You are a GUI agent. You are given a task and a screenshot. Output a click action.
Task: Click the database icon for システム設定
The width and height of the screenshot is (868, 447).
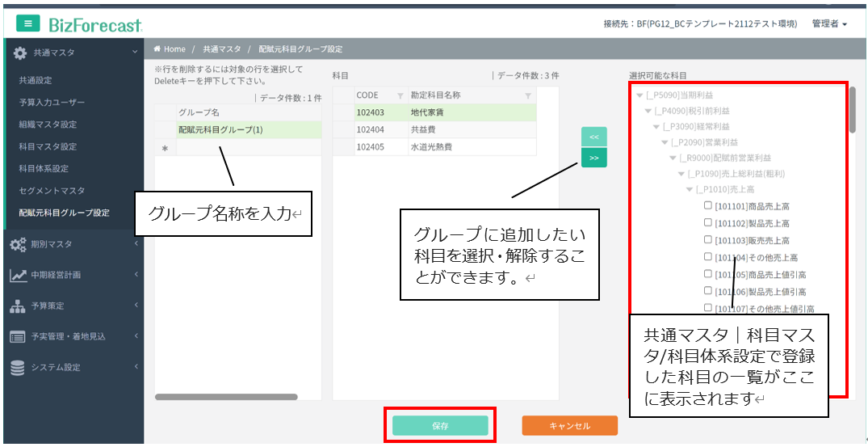(18, 367)
